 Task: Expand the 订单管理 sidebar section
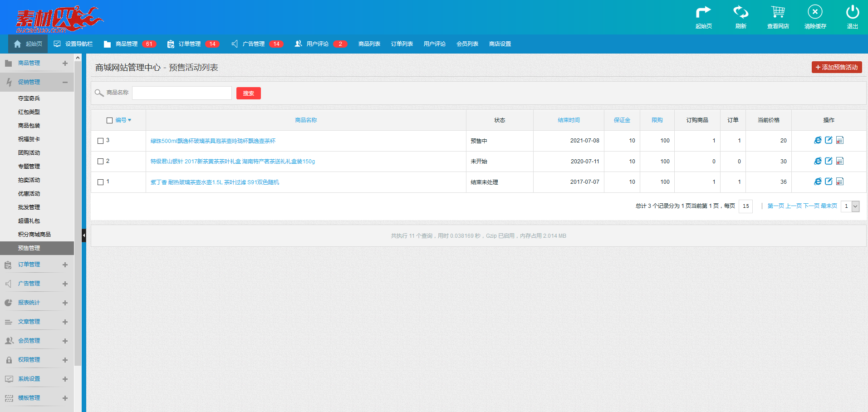65,265
